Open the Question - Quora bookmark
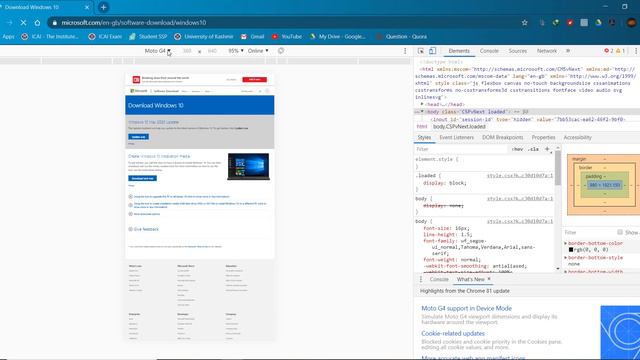 (x=402, y=37)
